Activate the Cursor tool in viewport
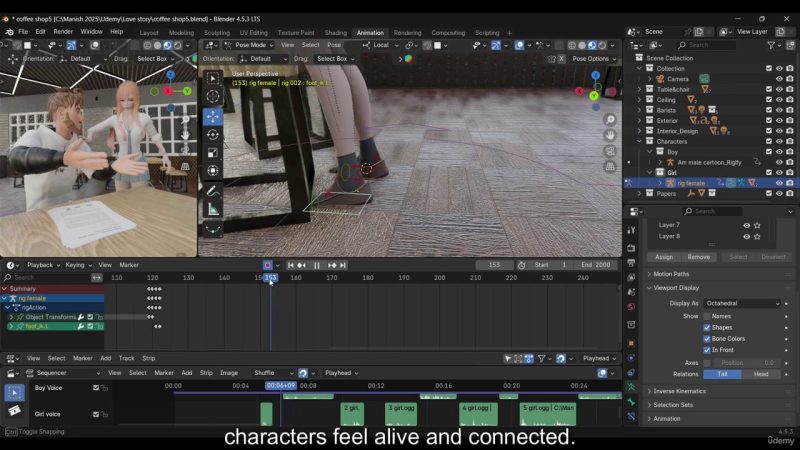The image size is (800, 450). pyautogui.click(x=213, y=97)
